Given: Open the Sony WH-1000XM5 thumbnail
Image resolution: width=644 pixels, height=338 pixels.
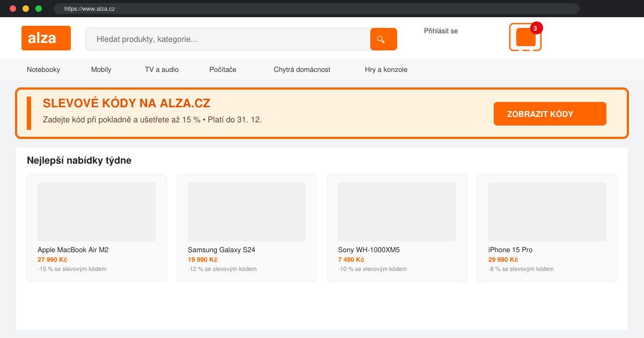Looking at the screenshot, I should point(397,212).
